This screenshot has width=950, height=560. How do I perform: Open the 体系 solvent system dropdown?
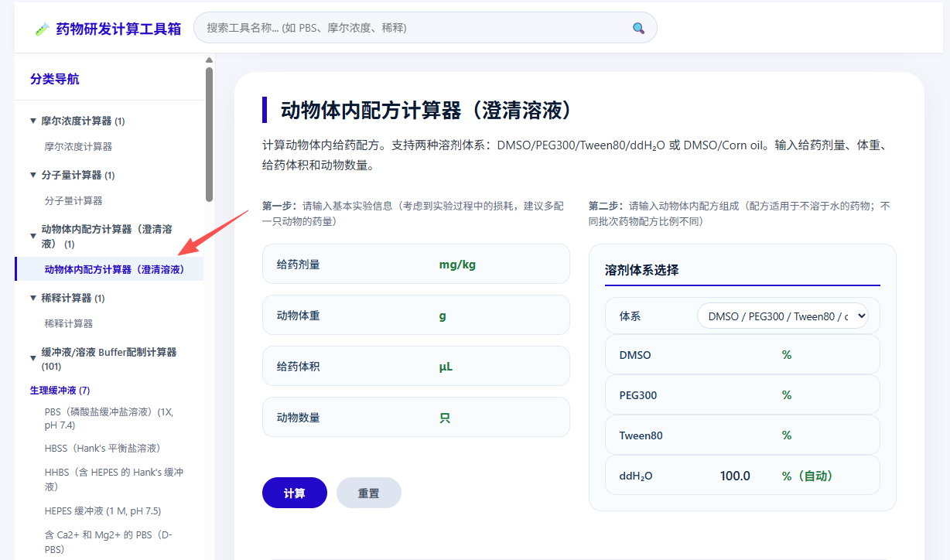pos(783,316)
